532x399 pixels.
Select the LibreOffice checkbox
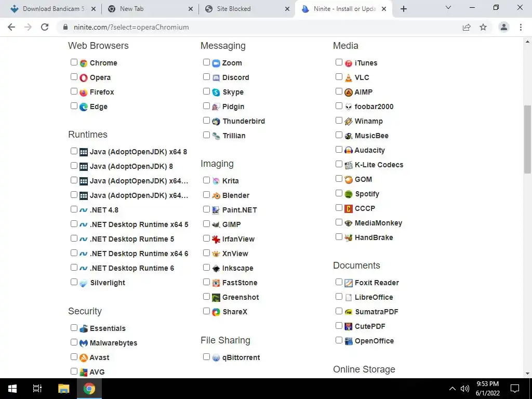[339, 297]
